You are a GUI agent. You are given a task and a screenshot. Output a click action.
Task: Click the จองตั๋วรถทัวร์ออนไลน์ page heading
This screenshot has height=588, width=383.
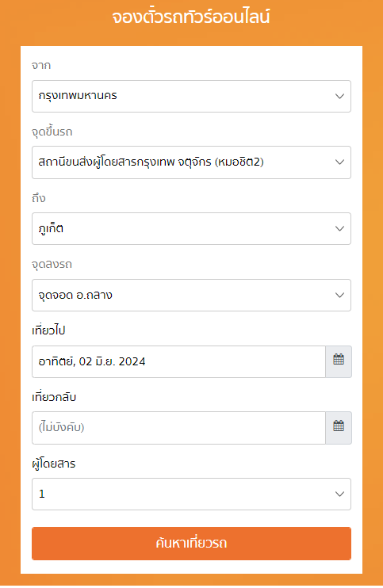pyautogui.click(x=191, y=17)
